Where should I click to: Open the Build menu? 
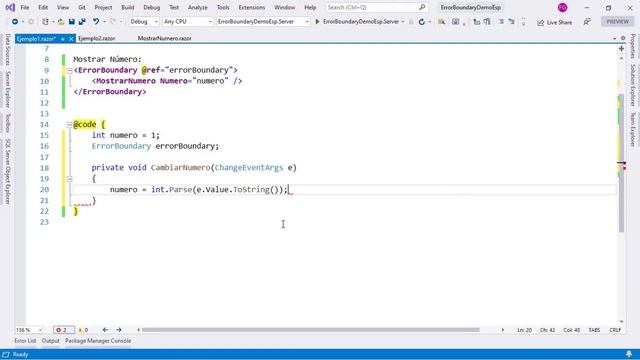click(x=128, y=7)
